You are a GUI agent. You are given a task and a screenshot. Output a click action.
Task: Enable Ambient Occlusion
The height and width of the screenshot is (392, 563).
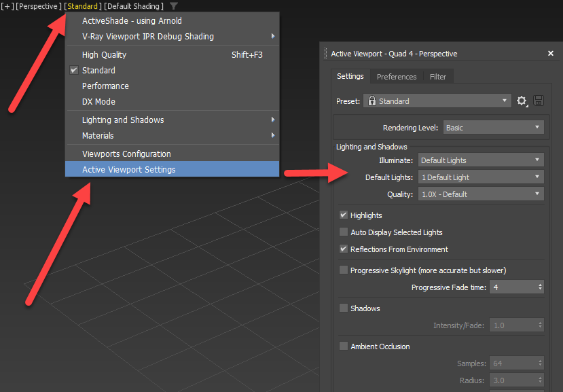[x=343, y=346]
